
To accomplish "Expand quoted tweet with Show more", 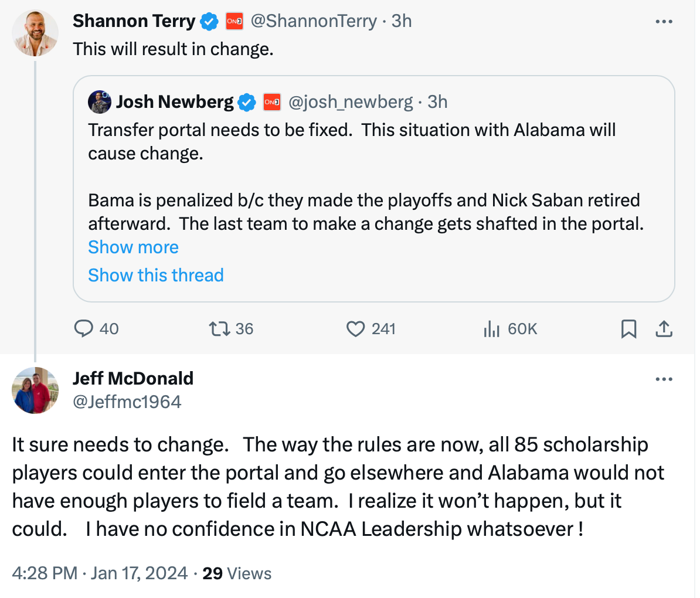I will 133,247.
